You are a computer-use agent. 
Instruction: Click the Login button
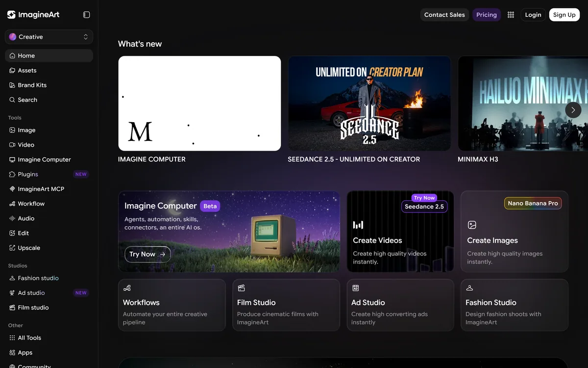[x=533, y=15]
